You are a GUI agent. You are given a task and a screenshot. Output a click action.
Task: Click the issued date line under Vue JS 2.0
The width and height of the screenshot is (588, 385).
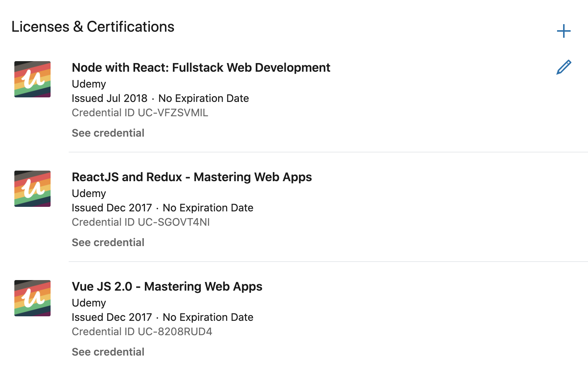(162, 317)
